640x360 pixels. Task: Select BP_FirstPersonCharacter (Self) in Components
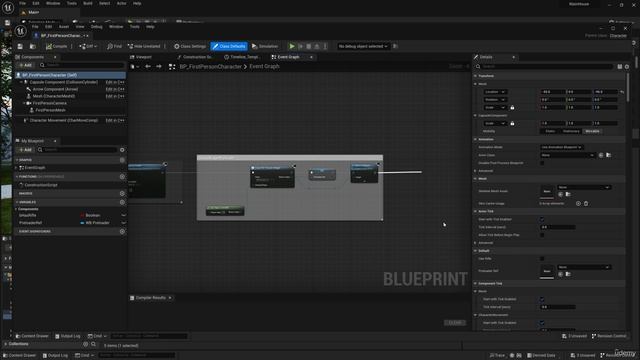(x=70, y=76)
